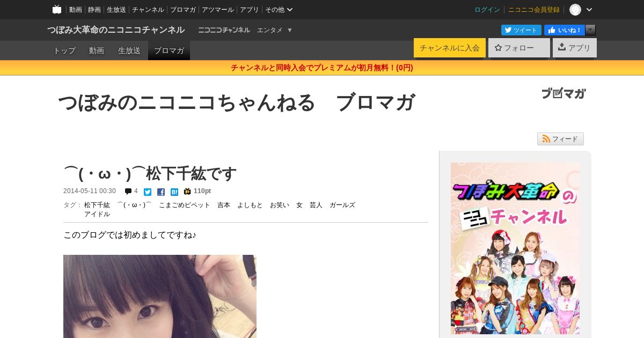Click the Niconico TV logo icon
The height and width of the screenshot is (338, 644).
pyautogui.click(x=57, y=10)
